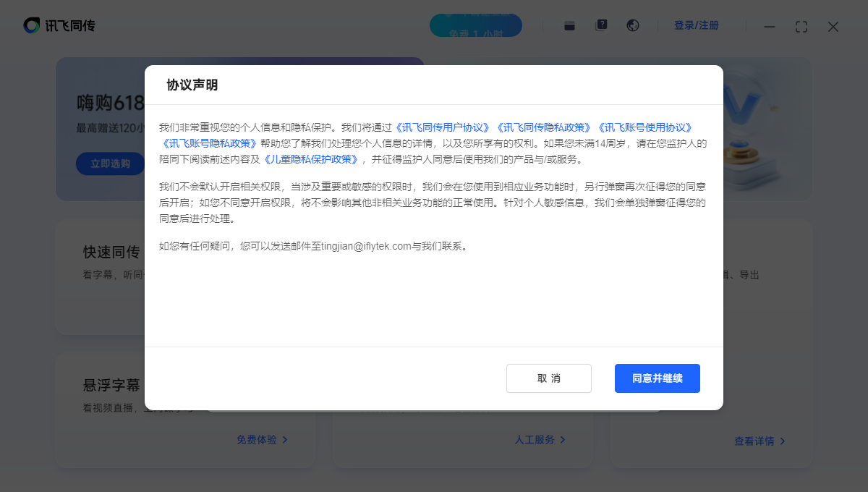Click 人工服务 link
Screen dimensions: 868x492
click(x=535, y=439)
